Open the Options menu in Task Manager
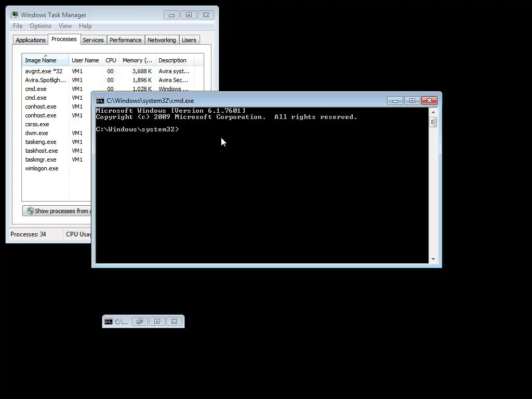Screen dimensions: 532x399 (41, 26)
